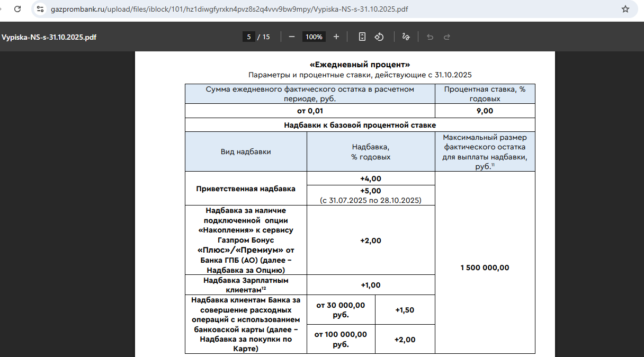Click the address bar URL
Image resolution: width=644 pixels, height=357 pixels.
(229, 9)
